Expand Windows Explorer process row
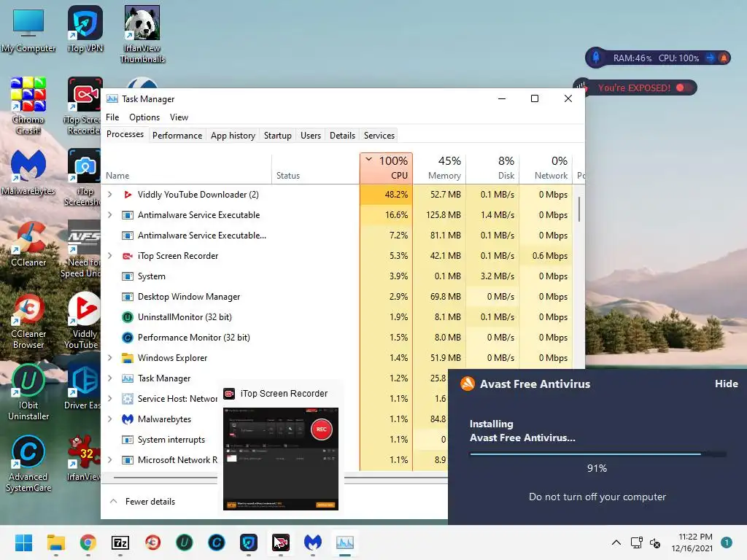The height and width of the screenshot is (560, 747). coord(110,357)
